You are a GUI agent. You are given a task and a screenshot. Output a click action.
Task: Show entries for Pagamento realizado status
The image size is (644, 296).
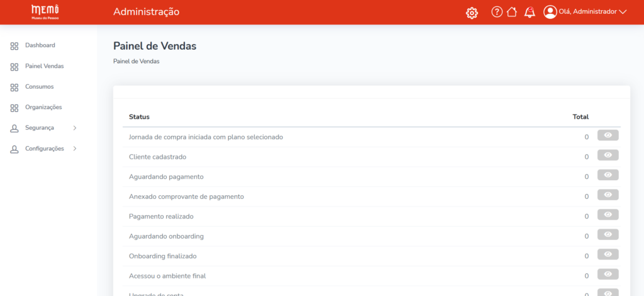coord(608,215)
